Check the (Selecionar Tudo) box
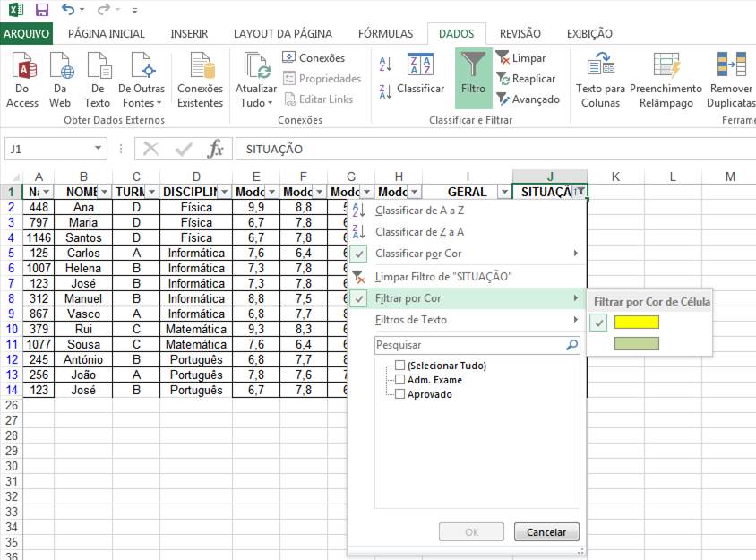Screen dimensions: 756x560 399,366
